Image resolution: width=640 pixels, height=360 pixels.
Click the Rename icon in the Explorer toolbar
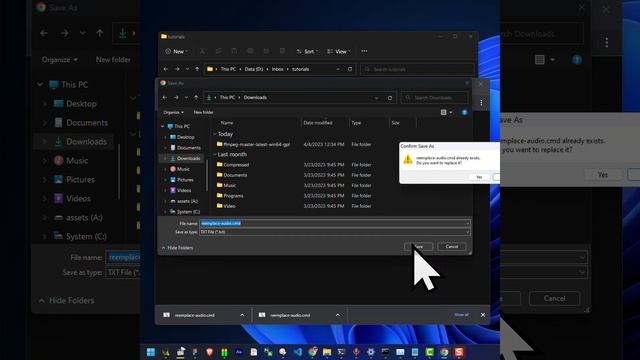coord(250,51)
